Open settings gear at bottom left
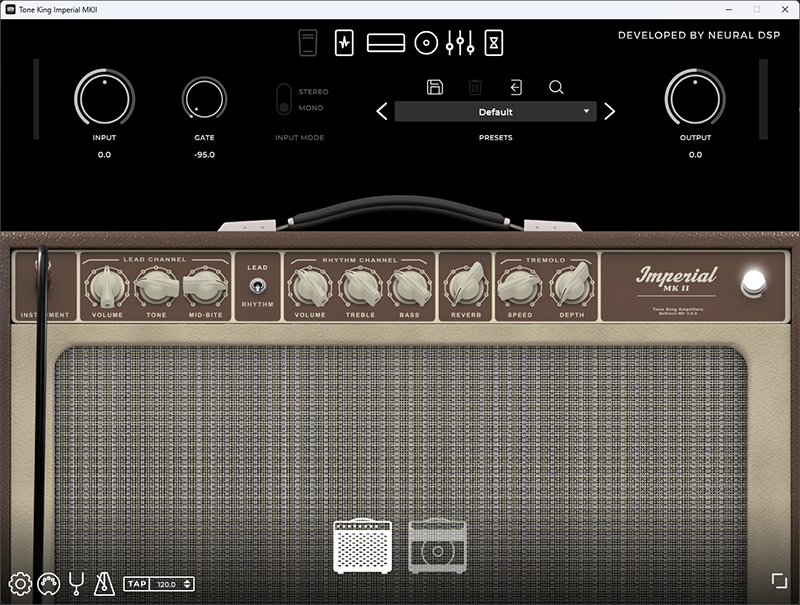The image size is (800, 605). tap(20, 584)
